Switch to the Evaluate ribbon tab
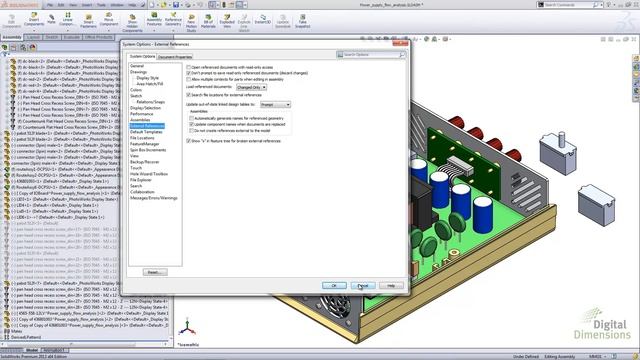This screenshot has height=360, width=640. (x=71, y=37)
